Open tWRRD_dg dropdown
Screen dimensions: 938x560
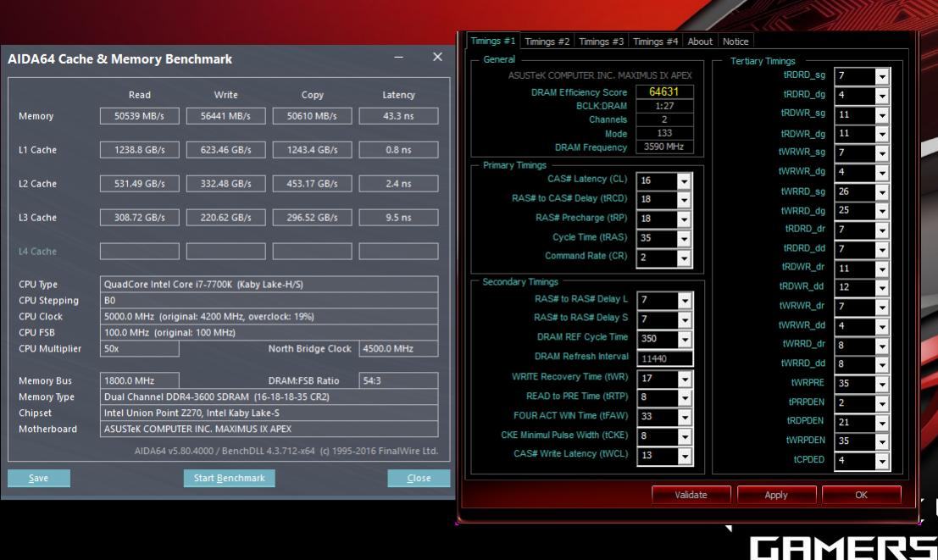882,211
